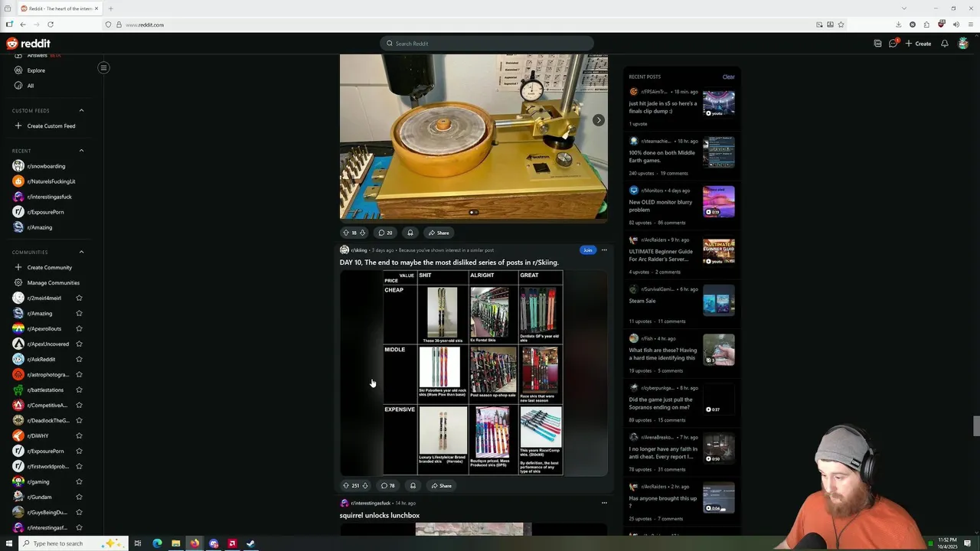
Task: Open r/snowboarding from Recent list
Action: (46, 166)
